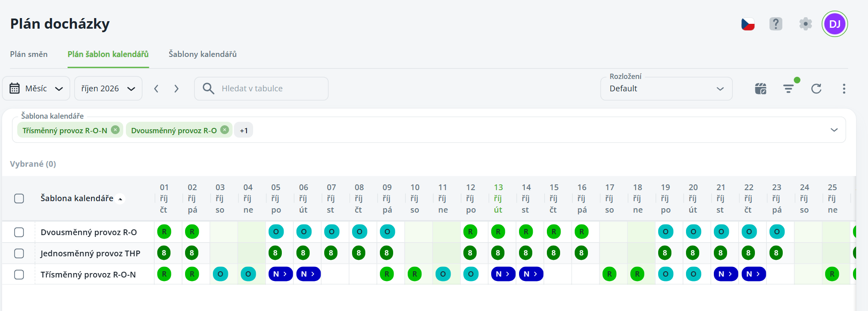Select Plán šablon kalendářů tab
Image resolution: width=868 pixels, height=311 pixels.
(x=108, y=54)
